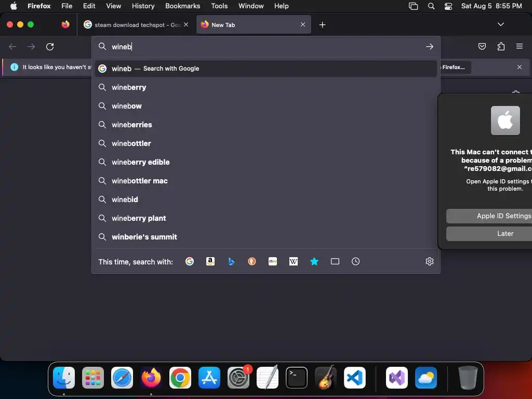Click Later in Apple ID dialog
Screen dimensions: 532x399
point(489,233)
